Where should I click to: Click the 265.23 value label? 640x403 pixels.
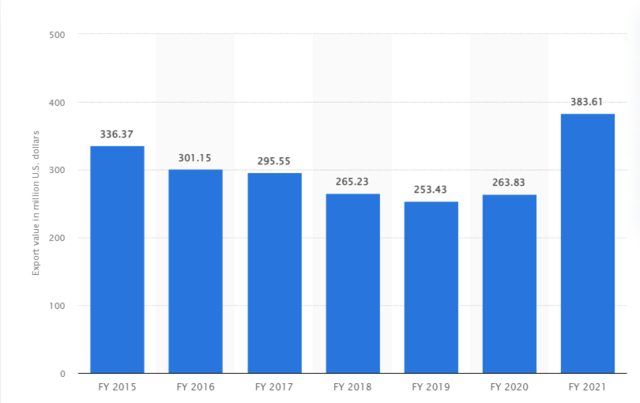tap(352, 182)
